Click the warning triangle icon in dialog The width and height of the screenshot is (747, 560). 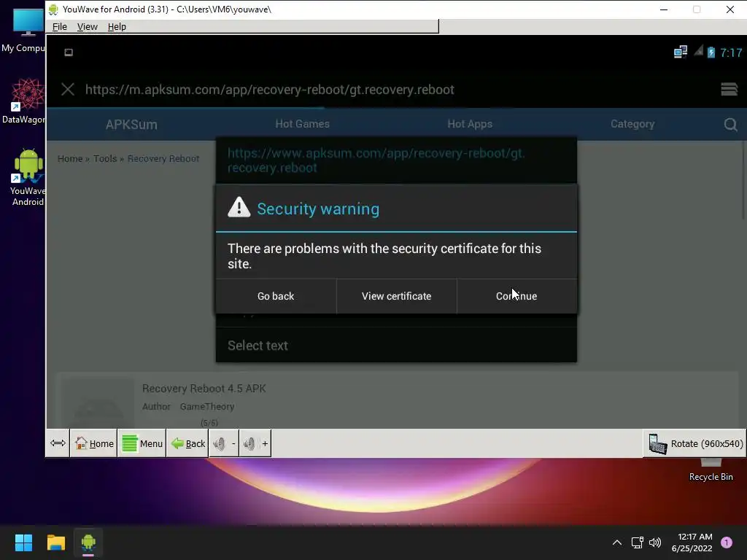click(x=239, y=208)
